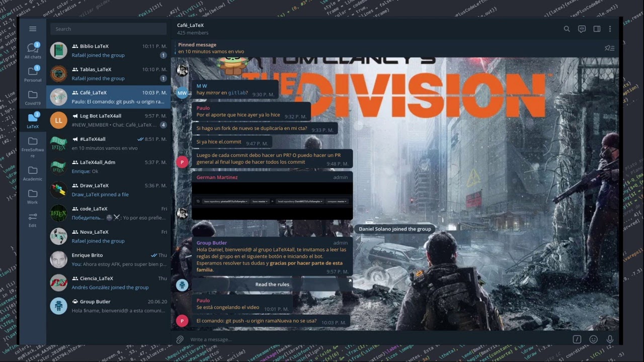Open the Log Bot LaTeX4all chat
Image resolution: width=644 pixels, height=362 pixels.
point(109,120)
